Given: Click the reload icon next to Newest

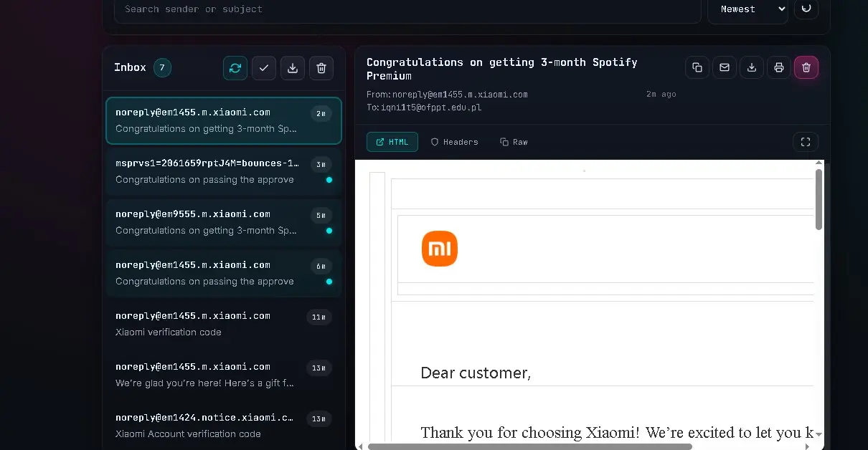Looking at the screenshot, I should [806, 9].
